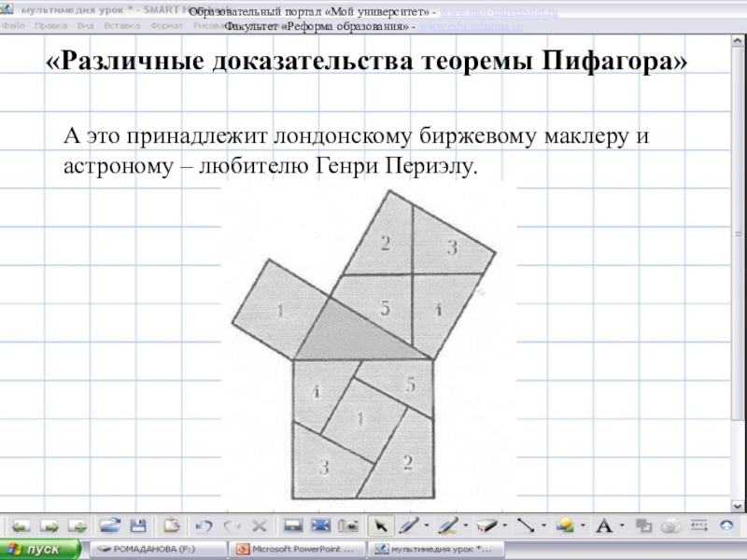Select the Line tool
Screen dimensions: 747x560
pos(526,525)
